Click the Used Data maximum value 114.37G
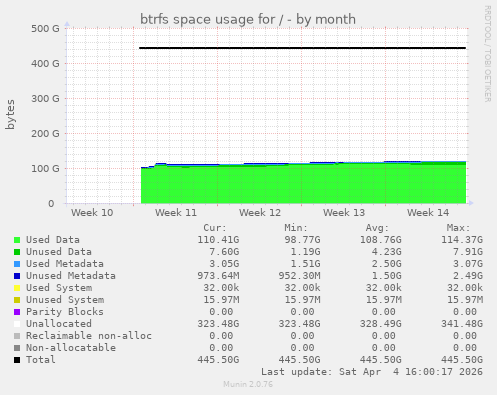497x395 pixels. [462, 240]
